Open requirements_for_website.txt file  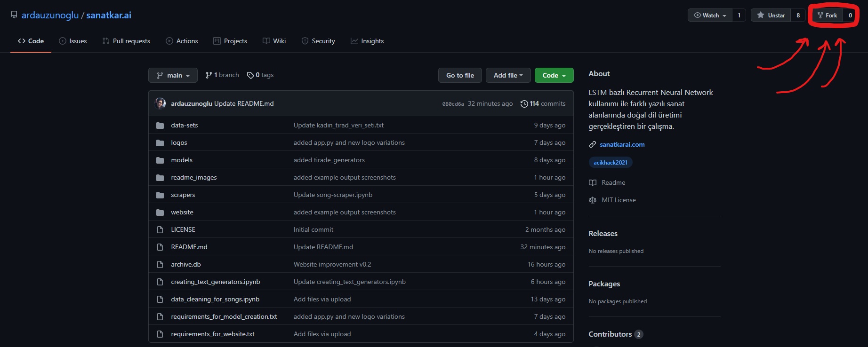click(x=213, y=334)
